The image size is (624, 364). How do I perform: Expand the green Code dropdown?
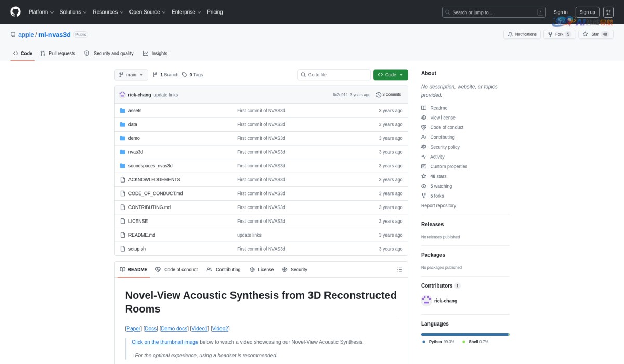391,75
